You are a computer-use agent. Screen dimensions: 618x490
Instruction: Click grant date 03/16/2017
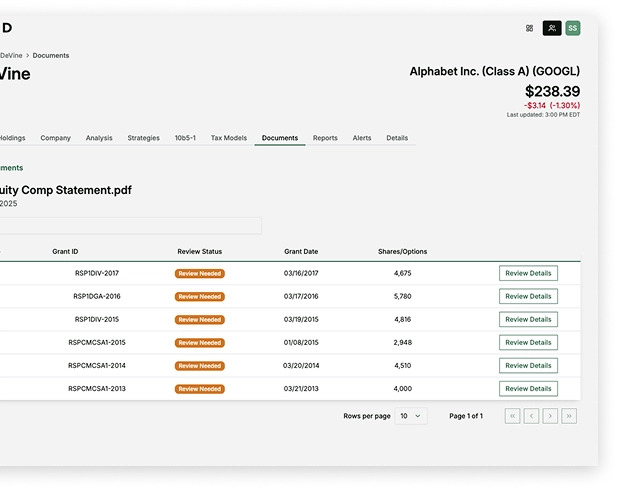pos(301,273)
